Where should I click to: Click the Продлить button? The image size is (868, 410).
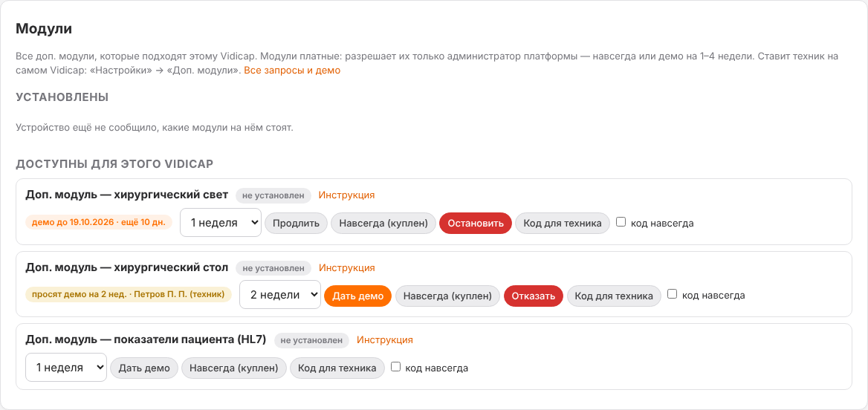point(297,223)
